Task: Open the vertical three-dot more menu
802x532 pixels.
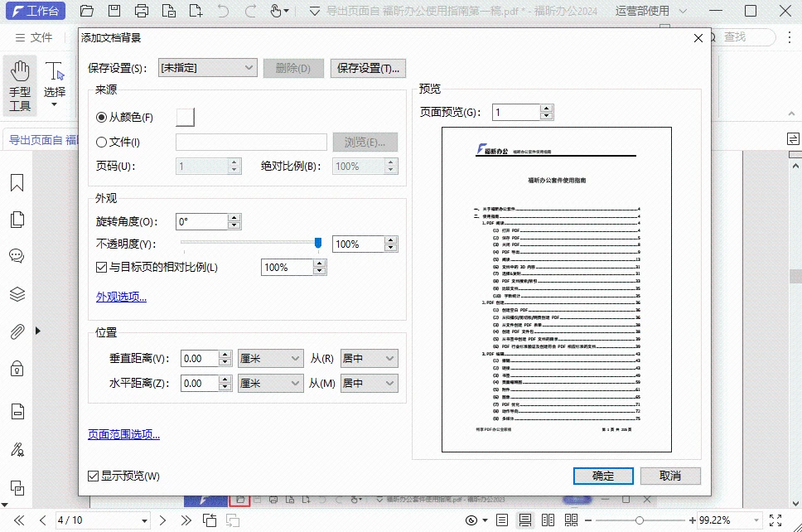Action: [x=790, y=37]
